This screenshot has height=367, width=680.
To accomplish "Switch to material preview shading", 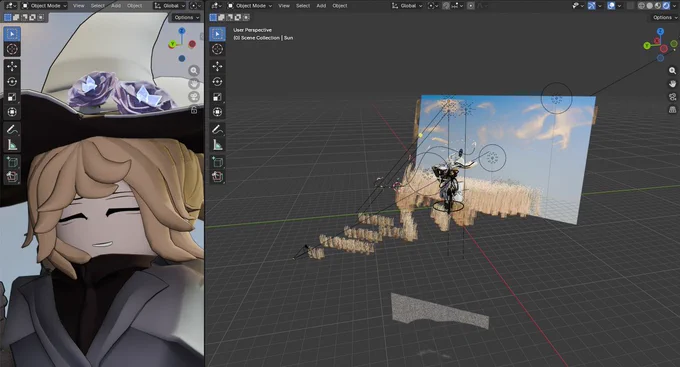I will click(x=658, y=6).
